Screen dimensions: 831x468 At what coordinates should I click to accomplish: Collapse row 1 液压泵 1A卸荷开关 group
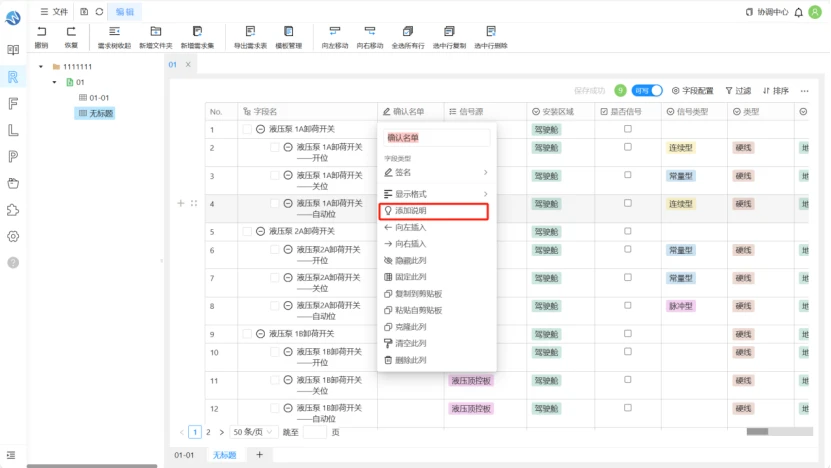(x=260, y=129)
